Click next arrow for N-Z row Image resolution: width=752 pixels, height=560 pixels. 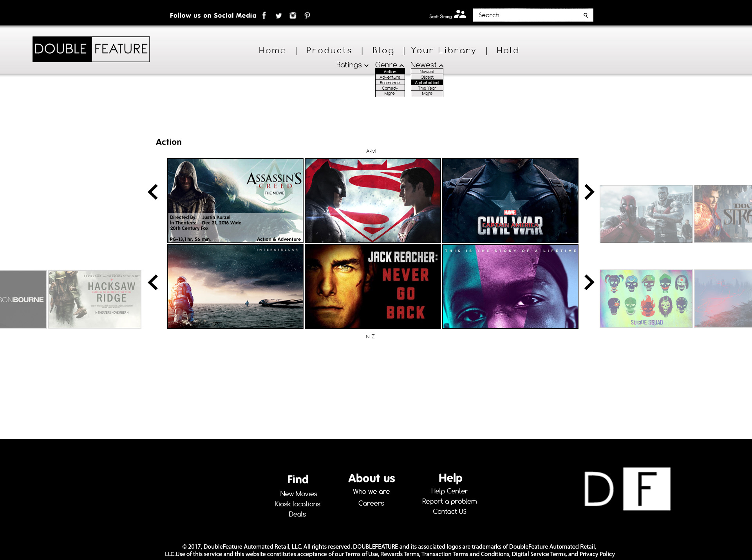[x=589, y=282]
